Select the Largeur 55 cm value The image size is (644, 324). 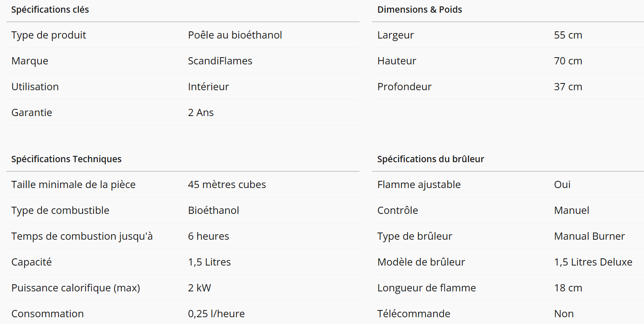568,35
